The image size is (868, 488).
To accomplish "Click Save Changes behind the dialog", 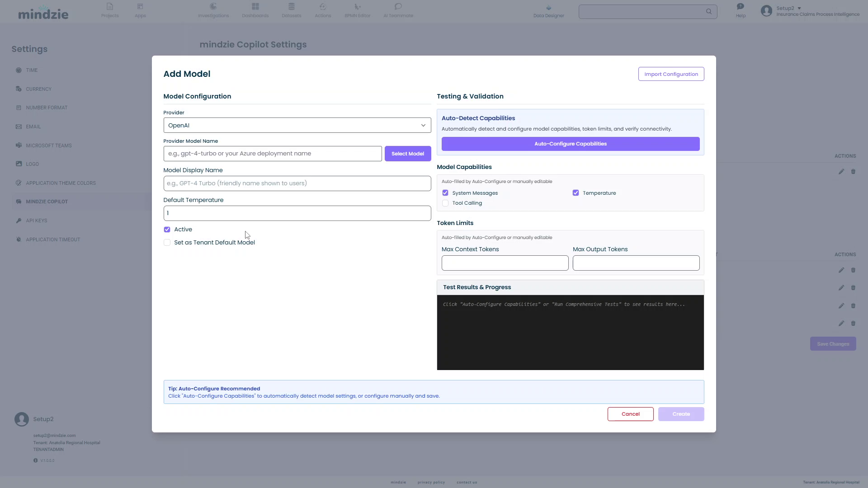I will 833,344.
